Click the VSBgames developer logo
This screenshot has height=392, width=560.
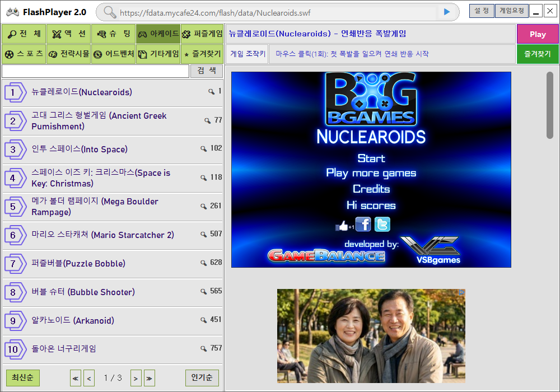click(x=430, y=250)
